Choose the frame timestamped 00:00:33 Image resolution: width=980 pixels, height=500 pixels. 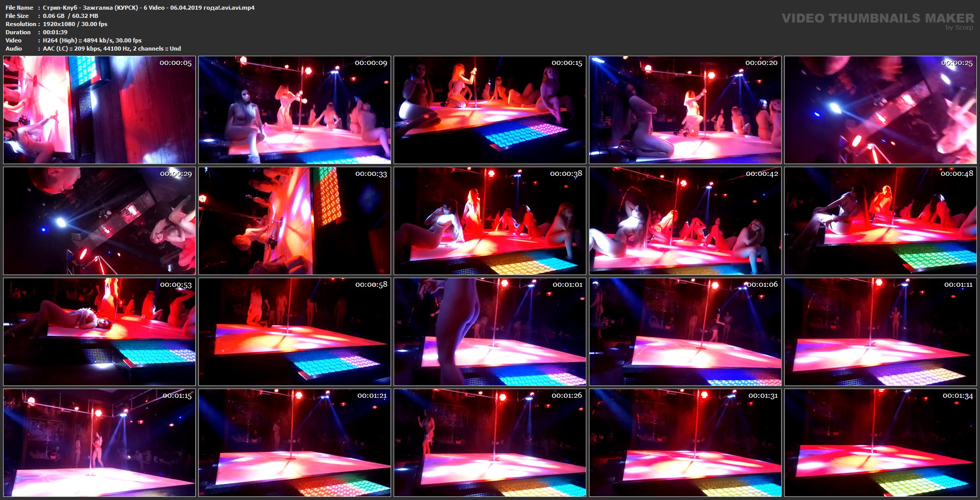coord(294,221)
